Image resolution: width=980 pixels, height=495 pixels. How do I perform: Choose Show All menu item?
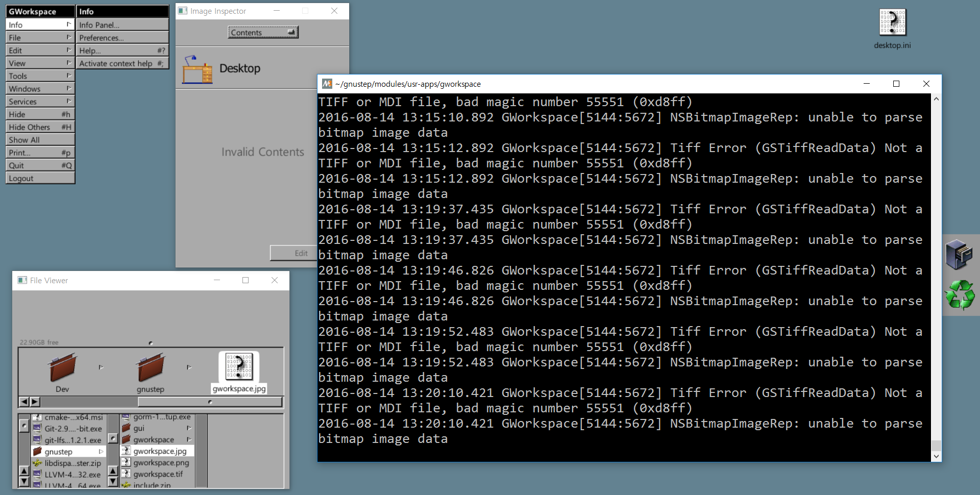[x=40, y=140]
